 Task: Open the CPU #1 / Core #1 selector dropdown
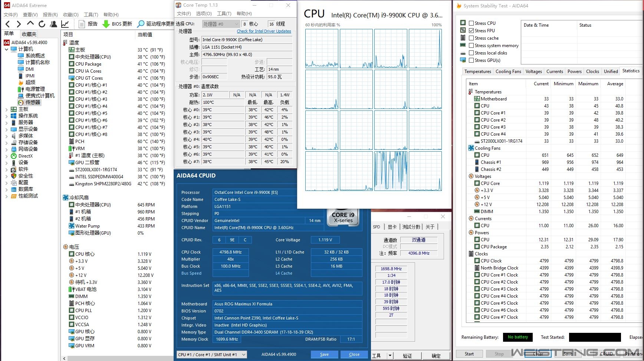(211, 355)
